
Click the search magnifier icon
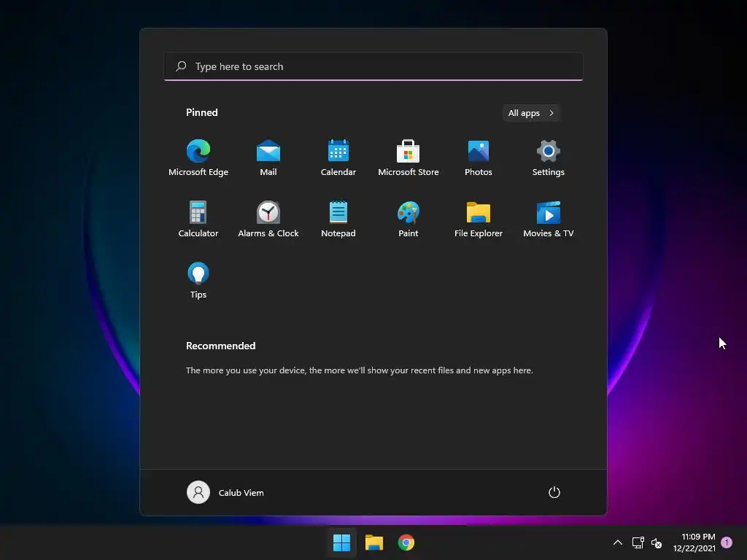(181, 66)
